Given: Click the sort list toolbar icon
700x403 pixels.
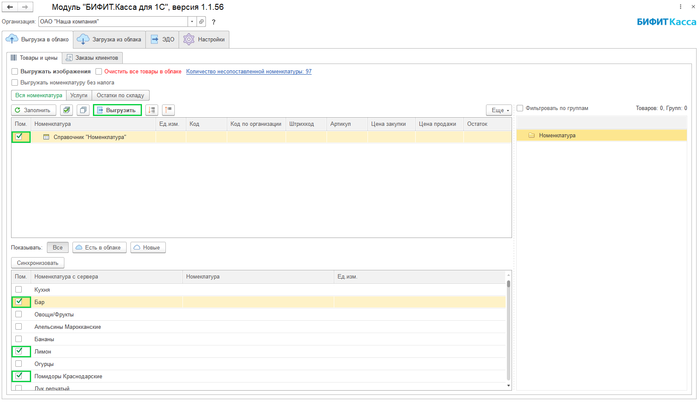Looking at the screenshot, I should tap(152, 110).
